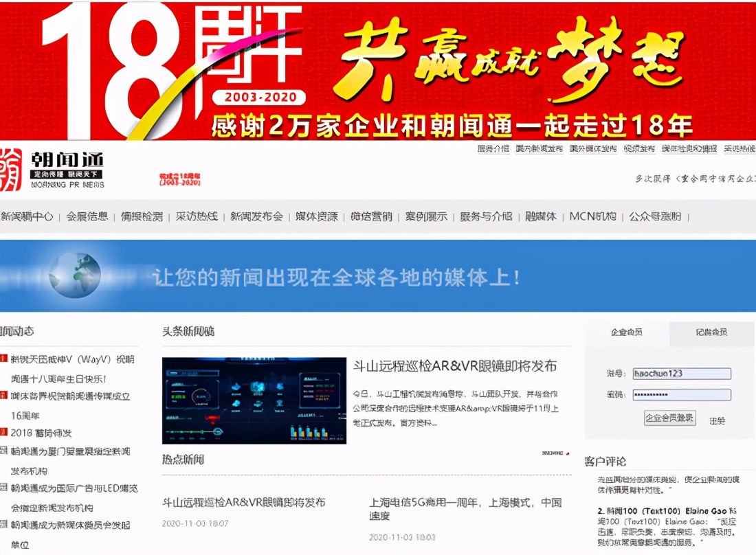Click the globe icon in the blue banner
The width and height of the screenshot is (756, 555).
pos(74,274)
